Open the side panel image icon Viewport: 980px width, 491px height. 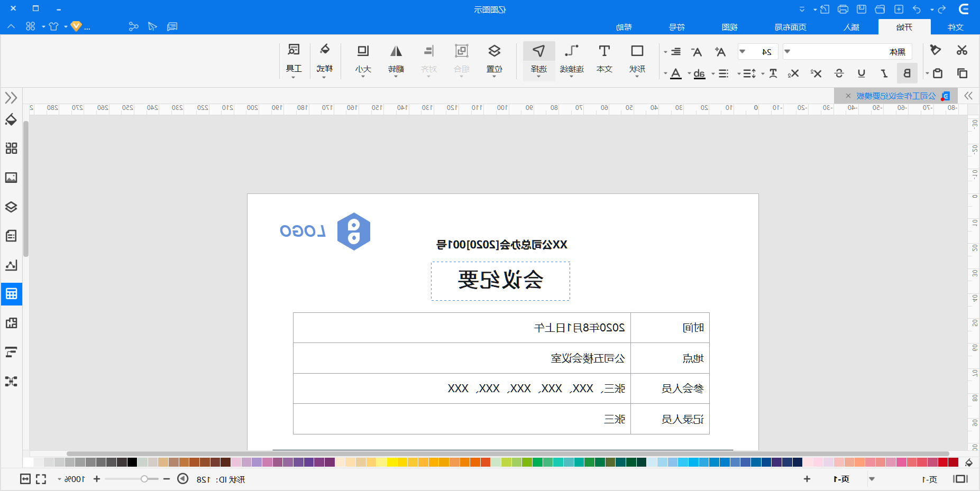tap(11, 178)
